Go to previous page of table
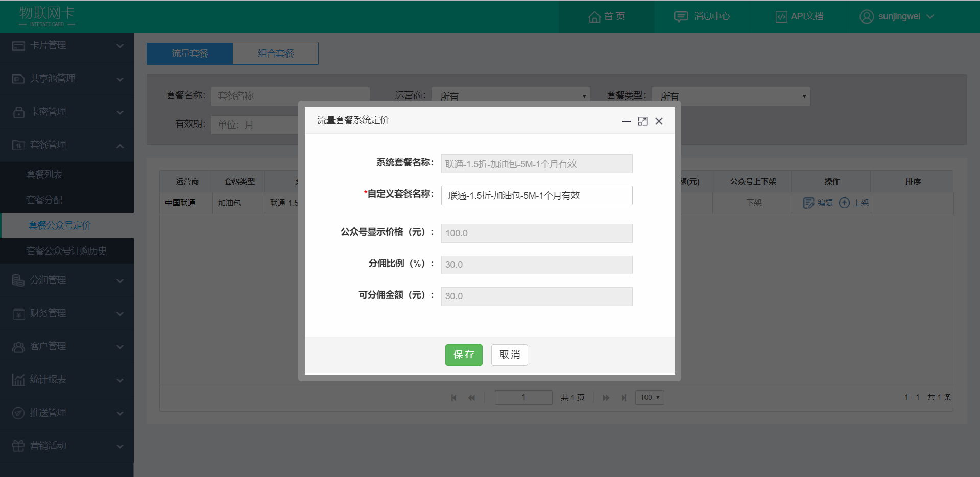The width and height of the screenshot is (980, 477). point(471,398)
